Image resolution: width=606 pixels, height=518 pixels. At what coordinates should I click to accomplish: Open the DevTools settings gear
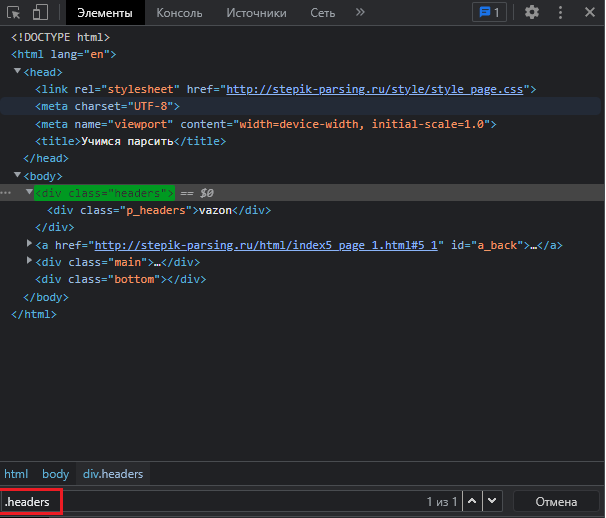(532, 13)
